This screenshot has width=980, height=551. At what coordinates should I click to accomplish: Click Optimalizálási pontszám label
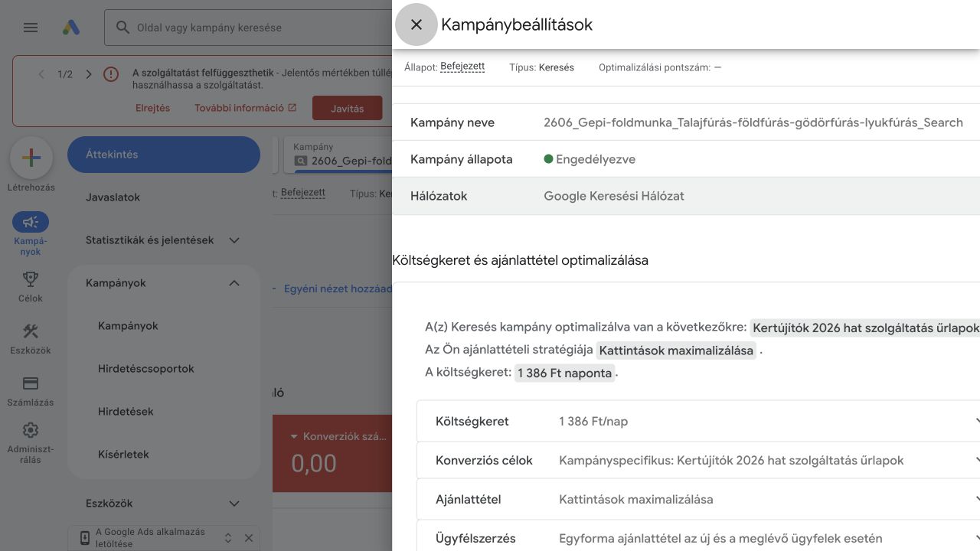pyautogui.click(x=655, y=67)
